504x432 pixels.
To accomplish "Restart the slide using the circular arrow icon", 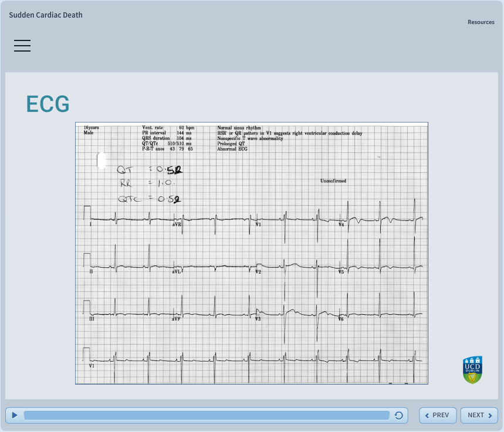I will [399, 415].
